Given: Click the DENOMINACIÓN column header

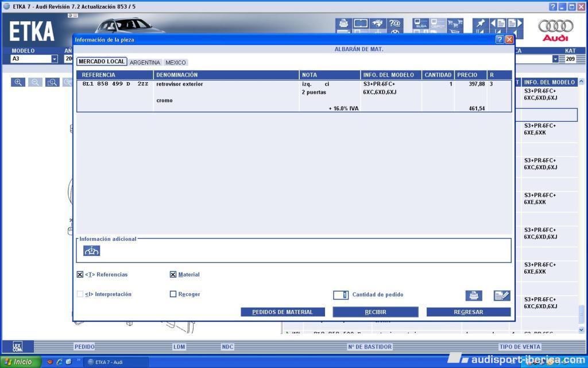Looking at the screenshot, I should pos(226,75).
